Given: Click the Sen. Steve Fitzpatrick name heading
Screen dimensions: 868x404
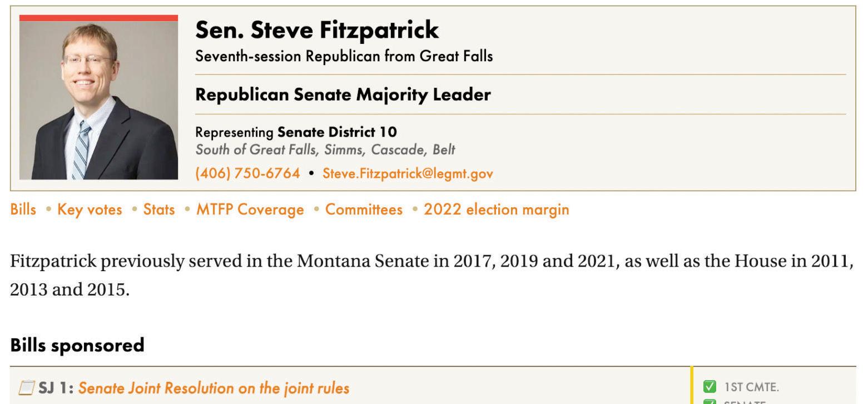Looking at the screenshot, I should click(x=317, y=30).
